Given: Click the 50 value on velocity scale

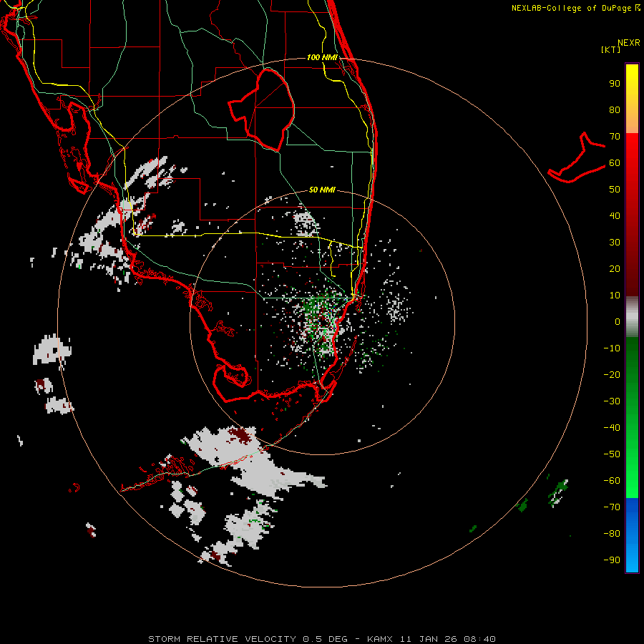Looking at the screenshot, I should point(615,190).
